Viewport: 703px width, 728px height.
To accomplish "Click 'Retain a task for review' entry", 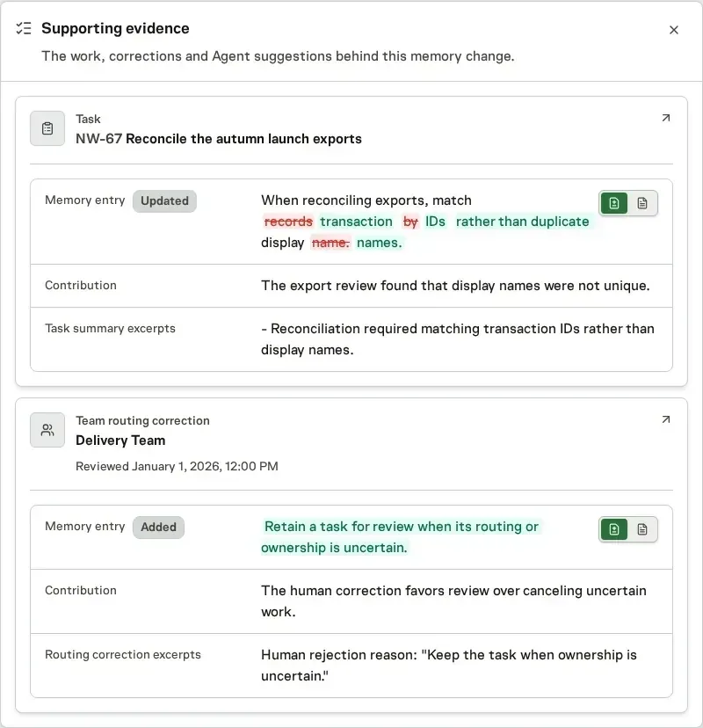I will (400, 537).
